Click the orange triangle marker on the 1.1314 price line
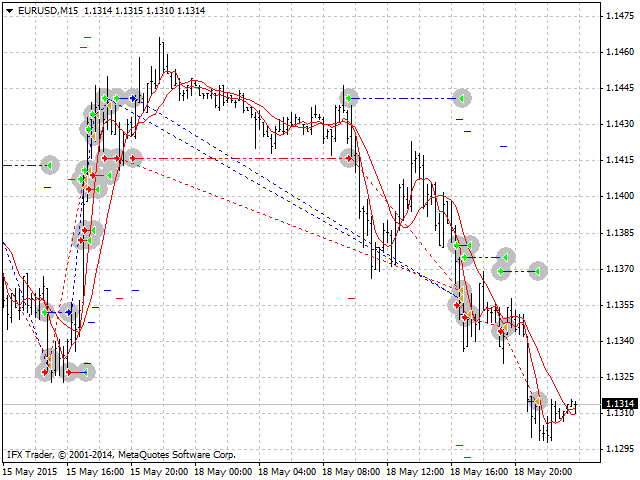This screenshot has width=640, height=480. click(x=538, y=401)
